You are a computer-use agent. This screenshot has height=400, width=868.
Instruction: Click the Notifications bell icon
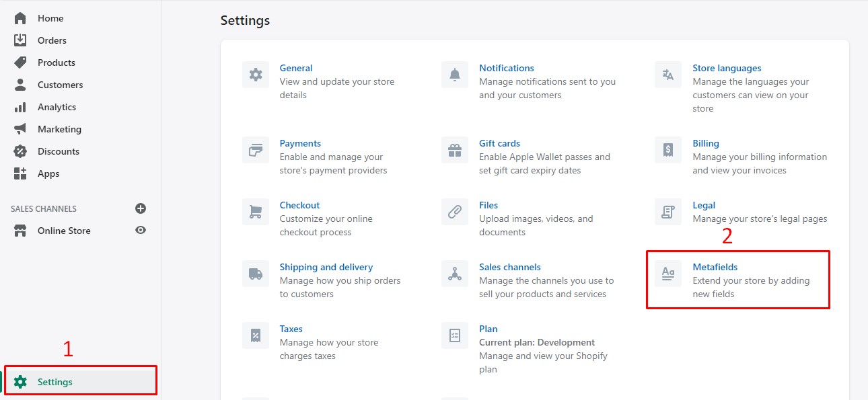[454, 74]
